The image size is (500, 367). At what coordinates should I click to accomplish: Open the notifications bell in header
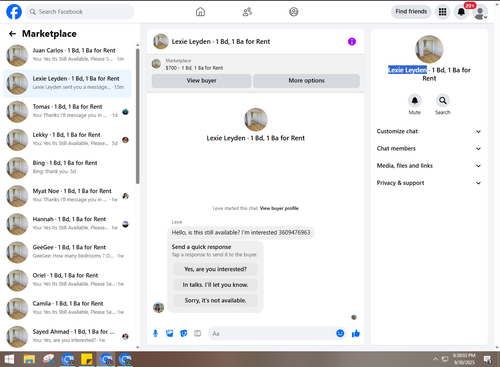[x=461, y=12]
